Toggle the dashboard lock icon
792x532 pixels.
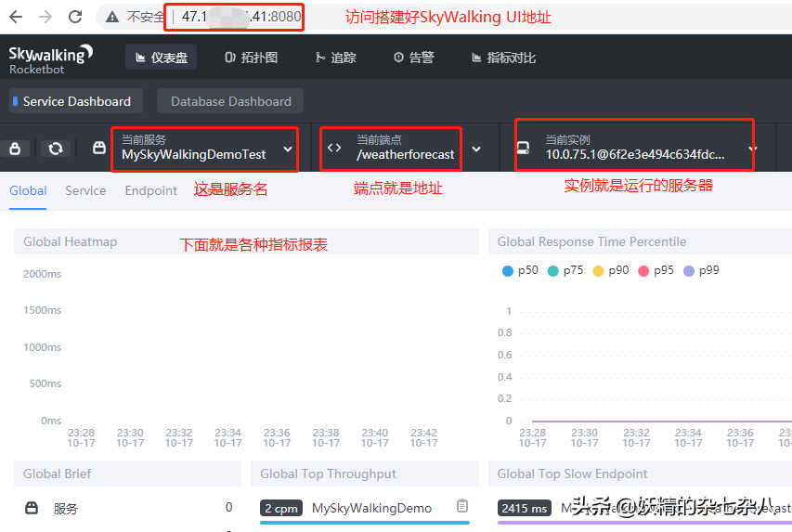click(15, 149)
